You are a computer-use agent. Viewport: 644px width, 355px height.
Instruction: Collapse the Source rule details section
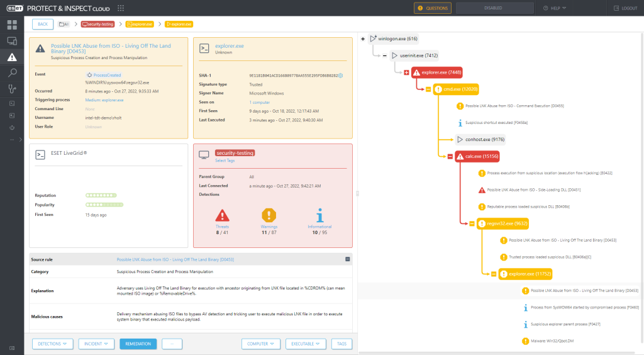[x=348, y=259]
